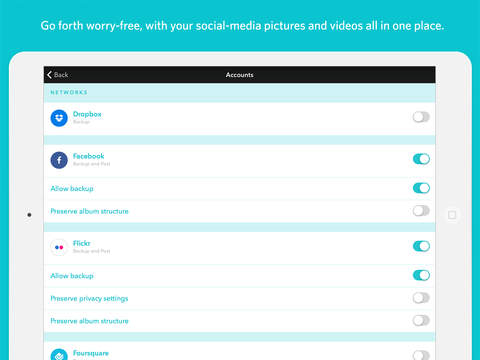Viewport: 480px width, 360px height.
Task: Turn off Facebook Allow backup switch
Action: [x=421, y=188]
